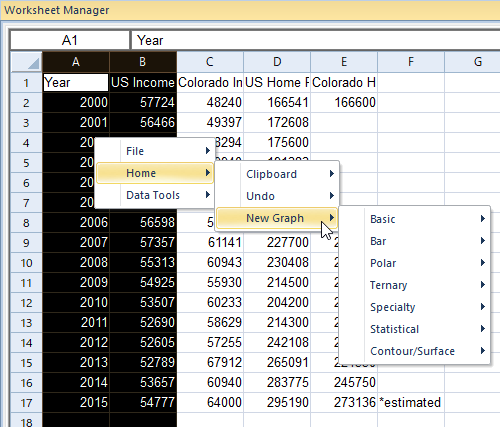
Task: Select the Home menu entry
Action: (155, 173)
